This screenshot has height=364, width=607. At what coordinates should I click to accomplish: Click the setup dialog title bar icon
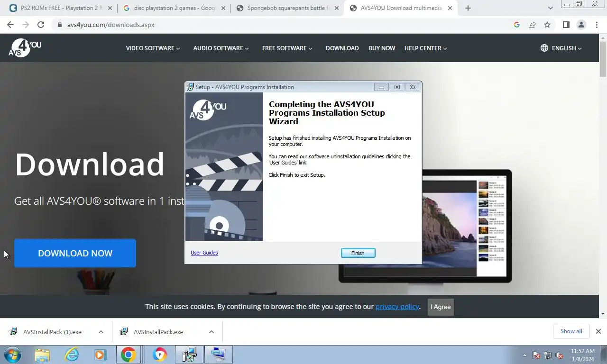pyautogui.click(x=190, y=87)
